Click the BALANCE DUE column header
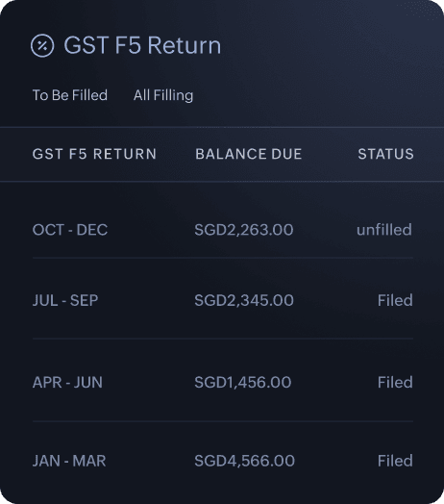The width and height of the screenshot is (444, 504). pos(249,154)
